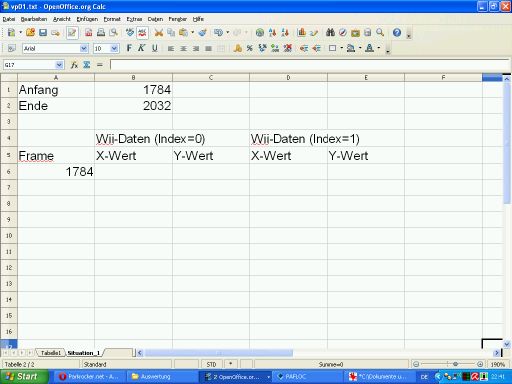Click the Cut scissors icon
Viewport: 512px width, 384px height.
click(158, 32)
